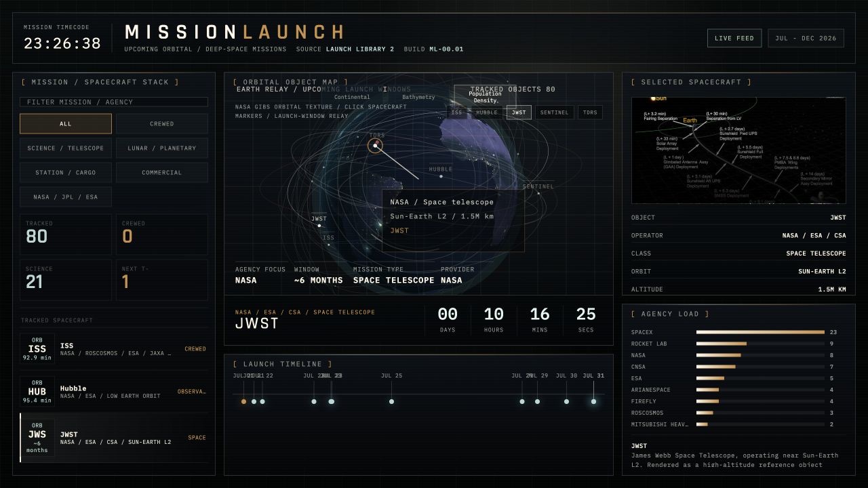The width and height of the screenshot is (868, 488).
Task: Toggle the SCIENCE / TELESCOPE filter
Action: coord(66,148)
